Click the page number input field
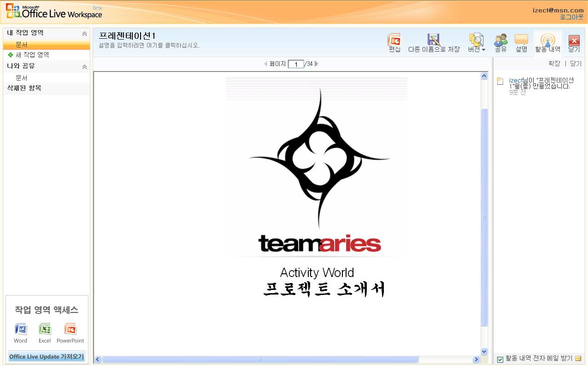Viewport: 588px width, 366px height. (x=296, y=64)
